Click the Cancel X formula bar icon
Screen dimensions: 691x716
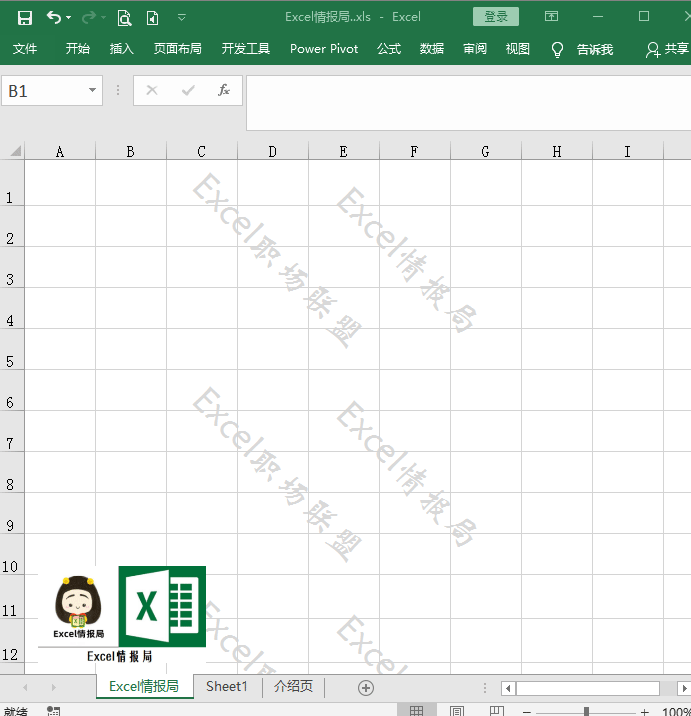pyautogui.click(x=152, y=90)
